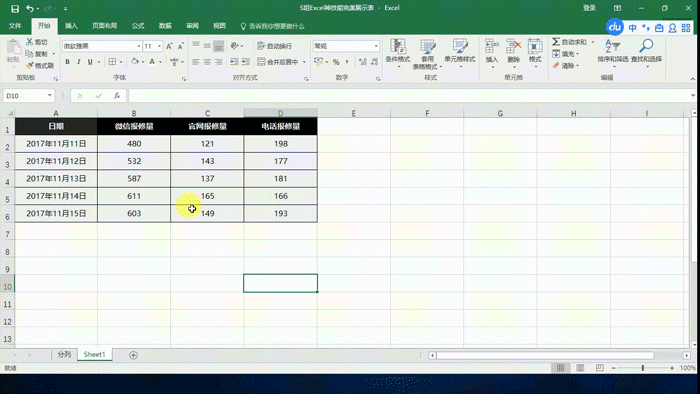Click the Merge and Center (合并后居中) button
The height and width of the screenshot is (394, 700).
pos(278,62)
